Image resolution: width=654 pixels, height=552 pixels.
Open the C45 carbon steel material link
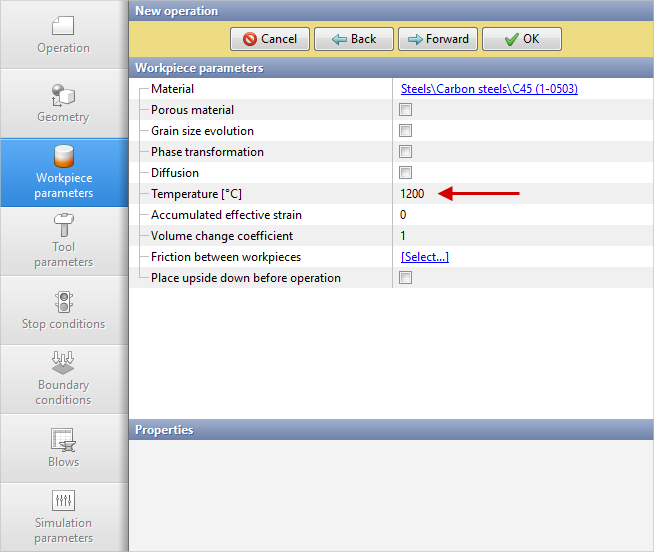(489, 89)
